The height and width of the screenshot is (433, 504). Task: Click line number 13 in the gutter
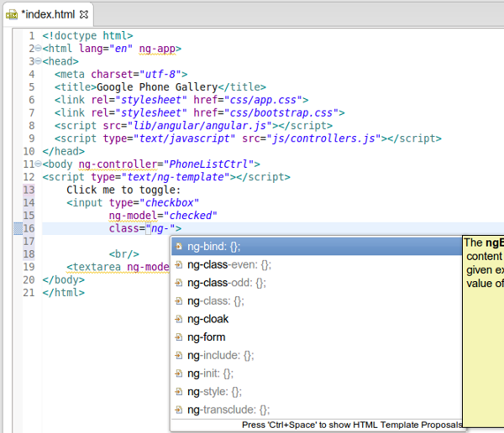click(x=29, y=190)
